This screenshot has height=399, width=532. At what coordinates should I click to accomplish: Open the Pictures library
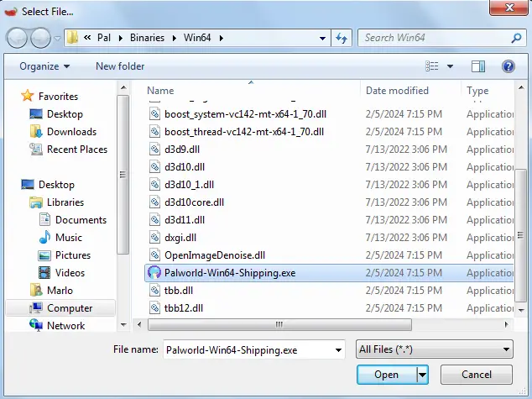64,255
